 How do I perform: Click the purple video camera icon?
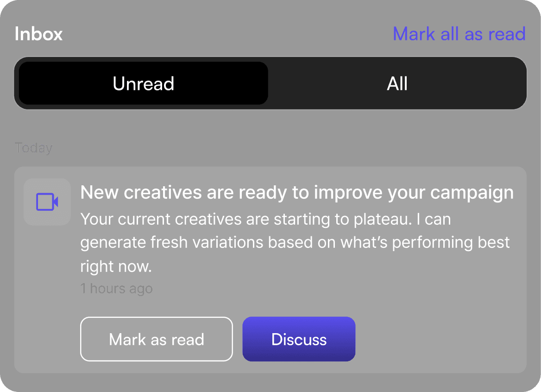click(x=47, y=202)
